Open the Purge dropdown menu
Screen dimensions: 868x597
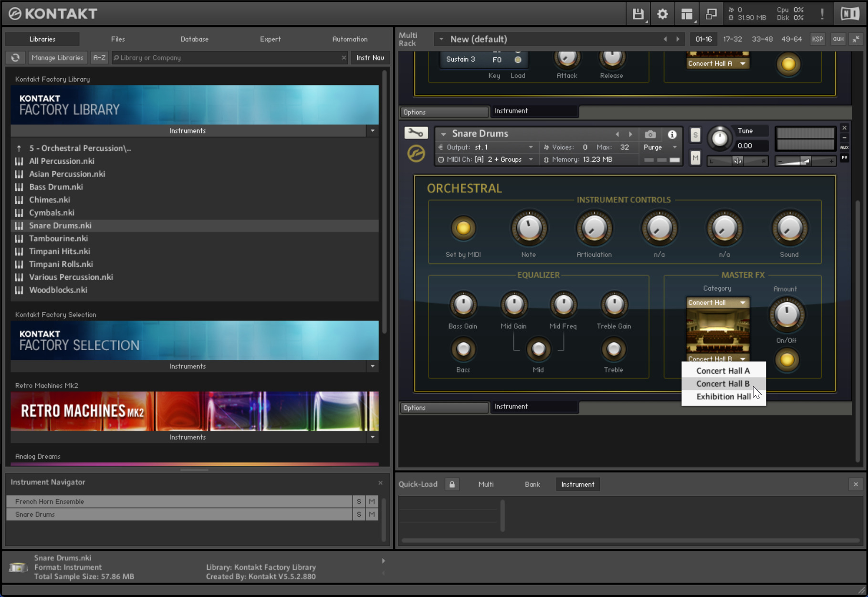(x=674, y=147)
